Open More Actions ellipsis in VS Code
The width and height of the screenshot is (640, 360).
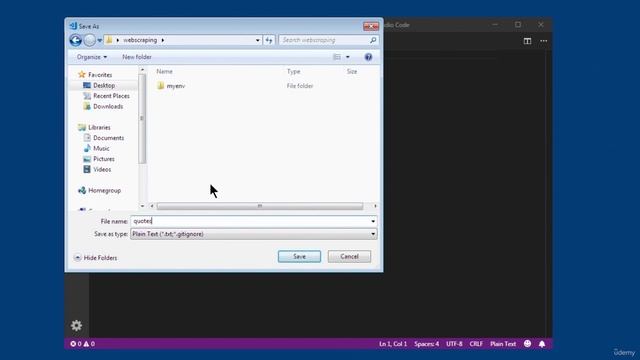click(x=544, y=41)
